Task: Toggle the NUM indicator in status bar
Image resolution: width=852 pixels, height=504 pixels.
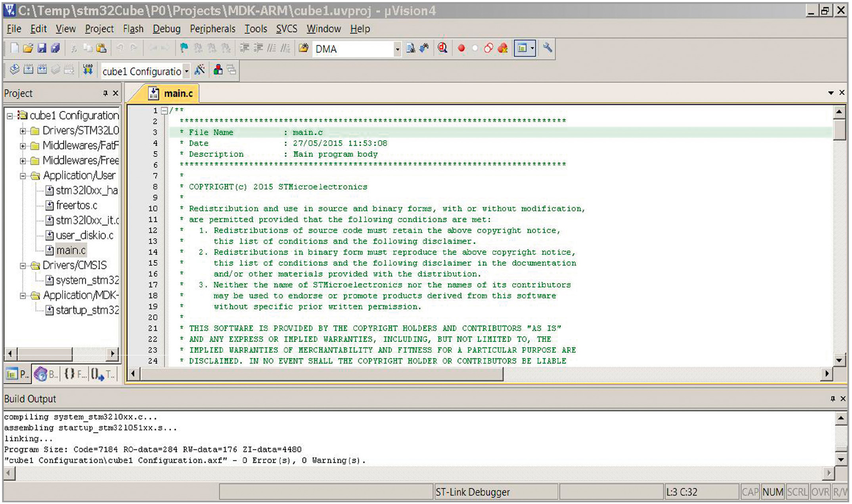Action: 773,492
